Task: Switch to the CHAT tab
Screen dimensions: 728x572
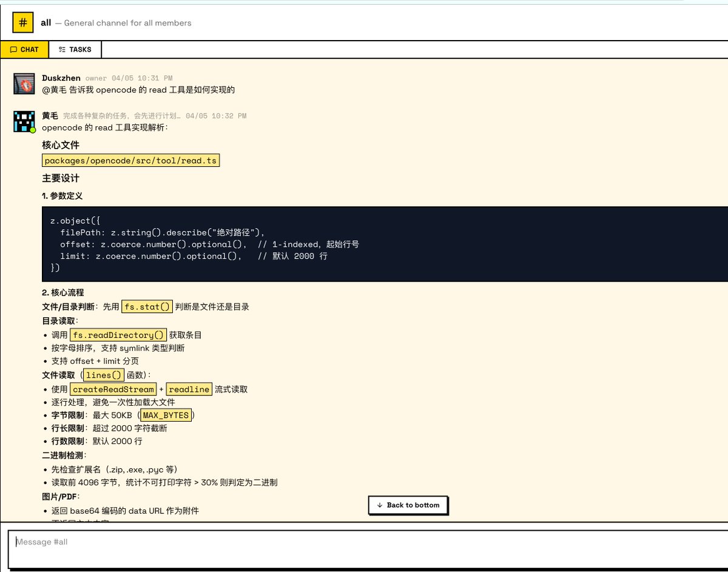Action: 24,50
